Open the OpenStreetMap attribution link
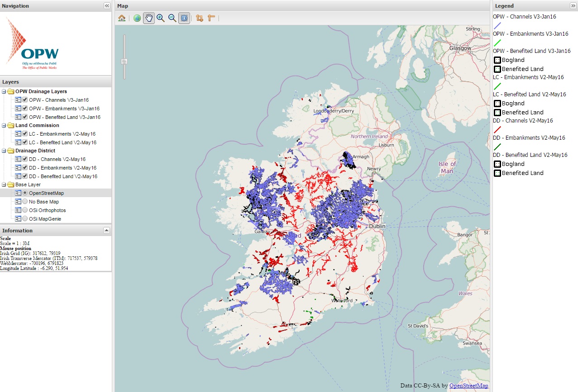This screenshot has width=578, height=392. point(468,386)
